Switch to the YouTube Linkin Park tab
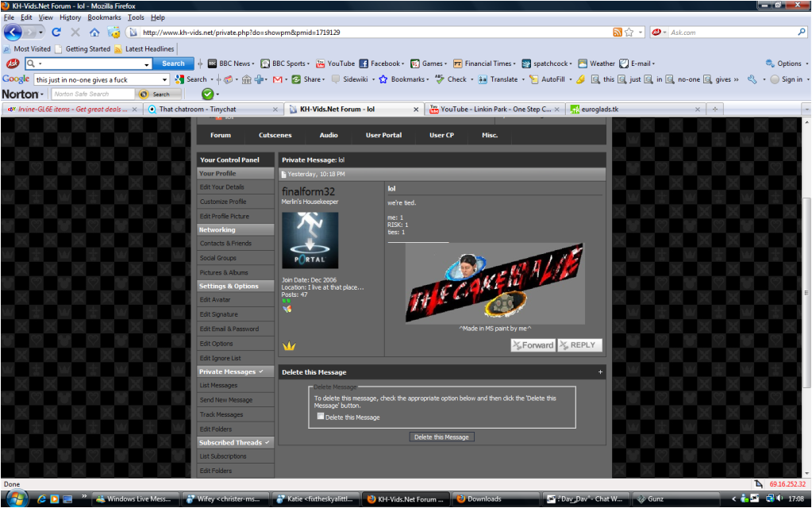Viewport: 812px width, 508px height. pyautogui.click(x=494, y=110)
